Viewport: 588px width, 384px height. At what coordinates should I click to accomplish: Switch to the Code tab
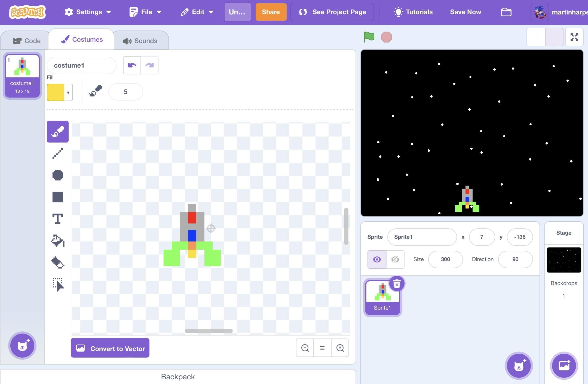tap(27, 40)
